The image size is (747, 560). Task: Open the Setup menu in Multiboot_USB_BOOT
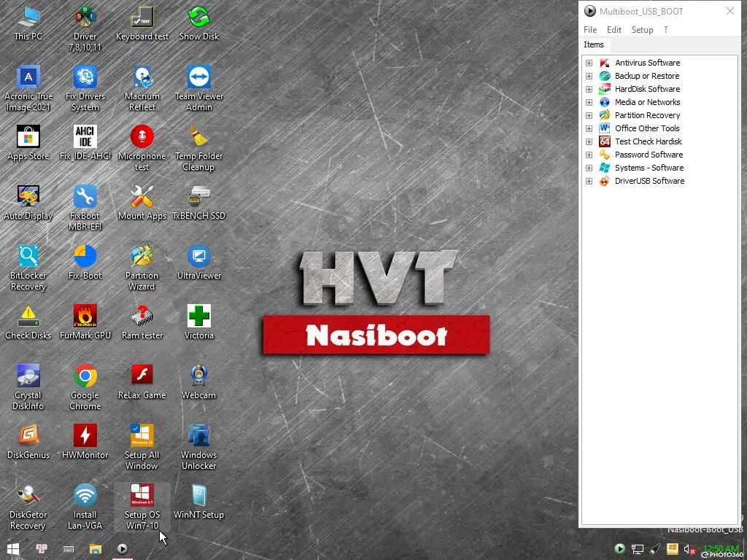pos(642,29)
